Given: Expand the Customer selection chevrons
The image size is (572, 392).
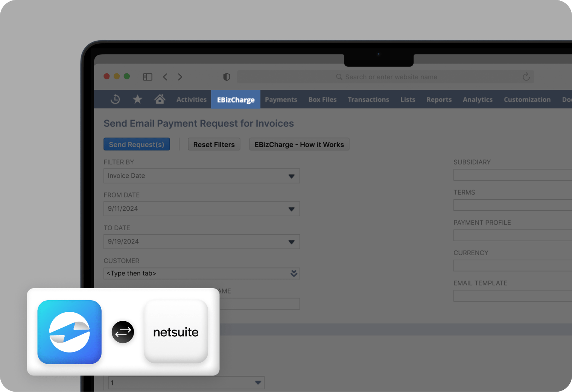Looking at the screenshot, I should click(x=294, y=273).
